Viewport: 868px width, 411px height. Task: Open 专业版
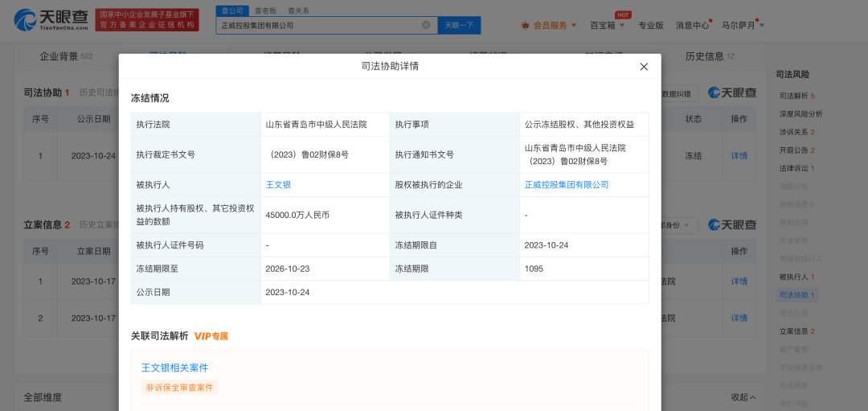[x=651, y=25]
